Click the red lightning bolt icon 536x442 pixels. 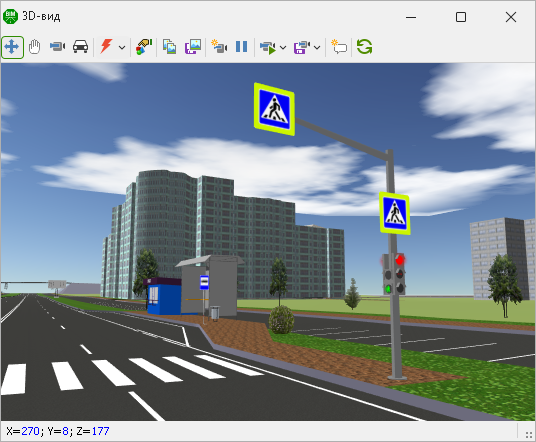click(x=106, y=46)
